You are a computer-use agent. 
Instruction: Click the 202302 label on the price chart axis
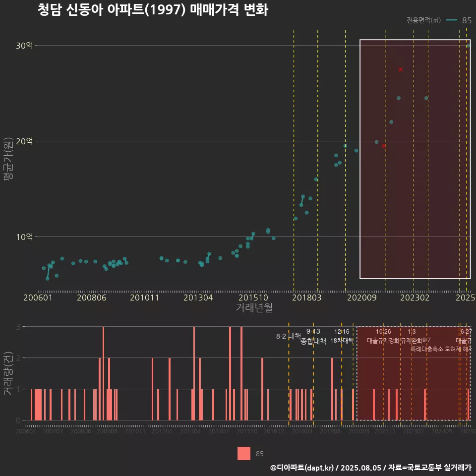415,297
